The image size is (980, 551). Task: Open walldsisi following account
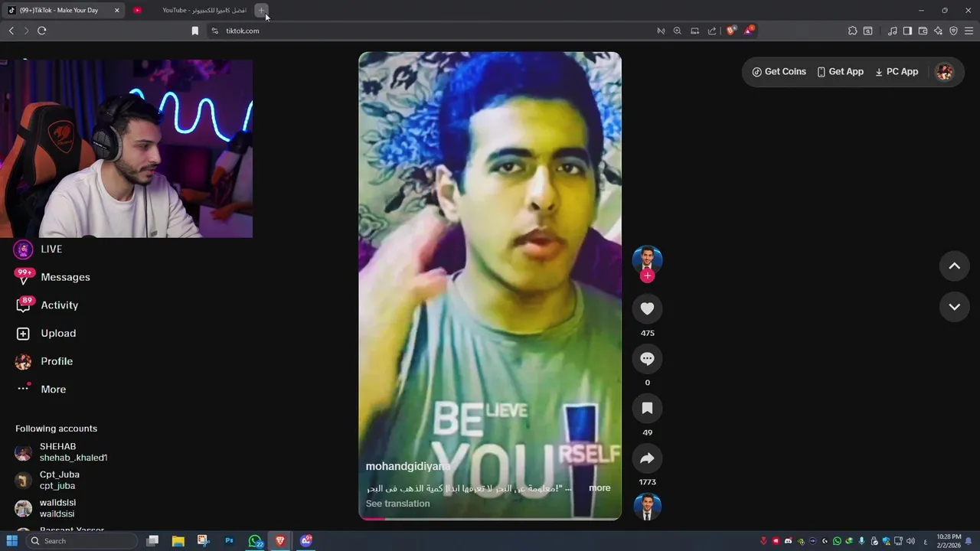[46, 508]
